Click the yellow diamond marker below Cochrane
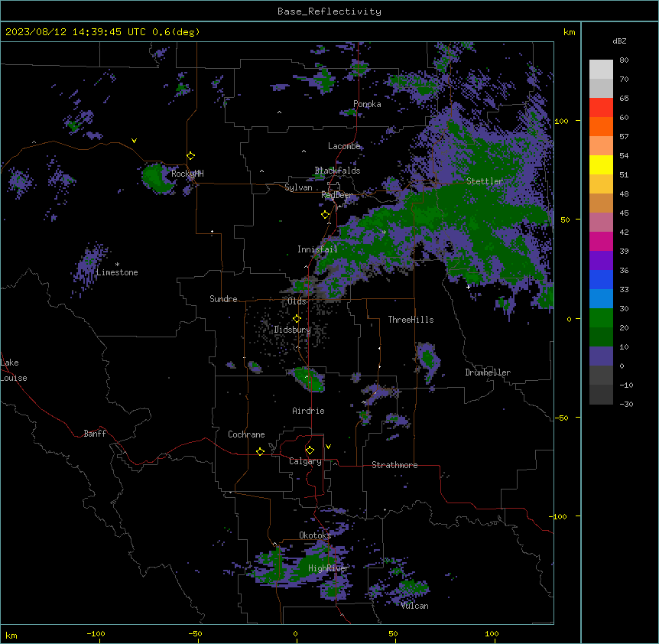 tap(260, 451)
